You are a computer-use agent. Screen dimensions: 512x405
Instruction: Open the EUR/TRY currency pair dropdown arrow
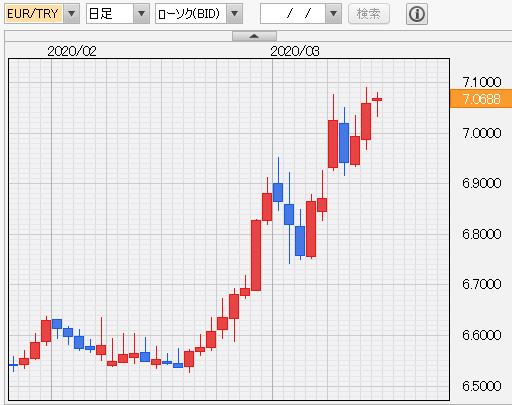point(71,14)
